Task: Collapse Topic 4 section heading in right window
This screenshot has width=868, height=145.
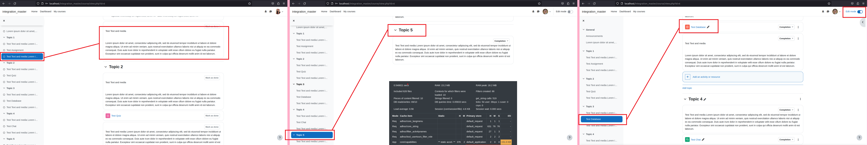Action: (x=685, y=99)
